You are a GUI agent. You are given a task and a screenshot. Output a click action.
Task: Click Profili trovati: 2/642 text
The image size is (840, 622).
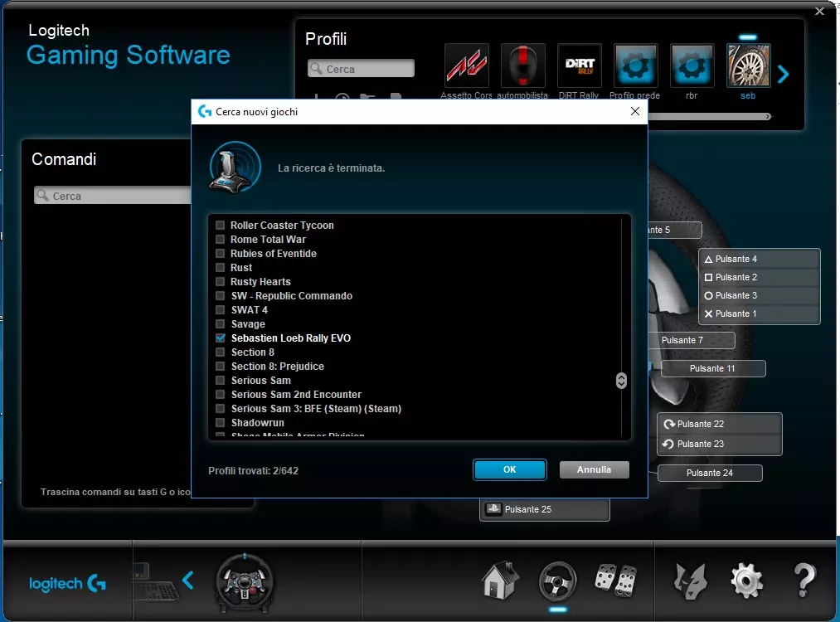point(254,470)
